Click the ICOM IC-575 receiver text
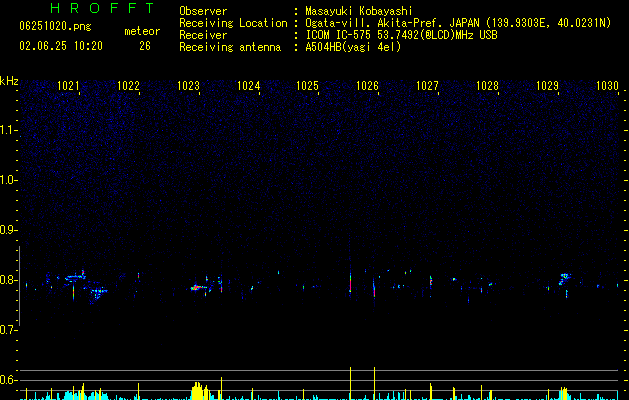 point(401,35)
